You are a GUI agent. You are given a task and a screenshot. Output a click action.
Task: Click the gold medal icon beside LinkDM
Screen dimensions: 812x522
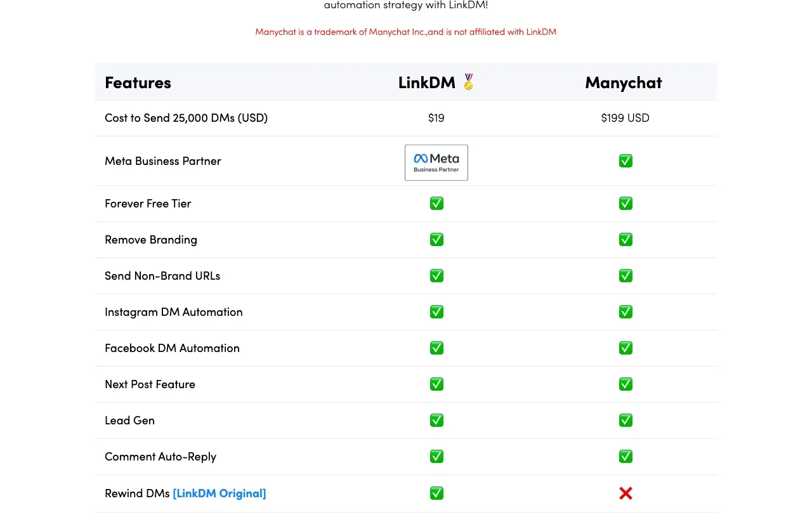pyautogui.click(x=469, y=82)
